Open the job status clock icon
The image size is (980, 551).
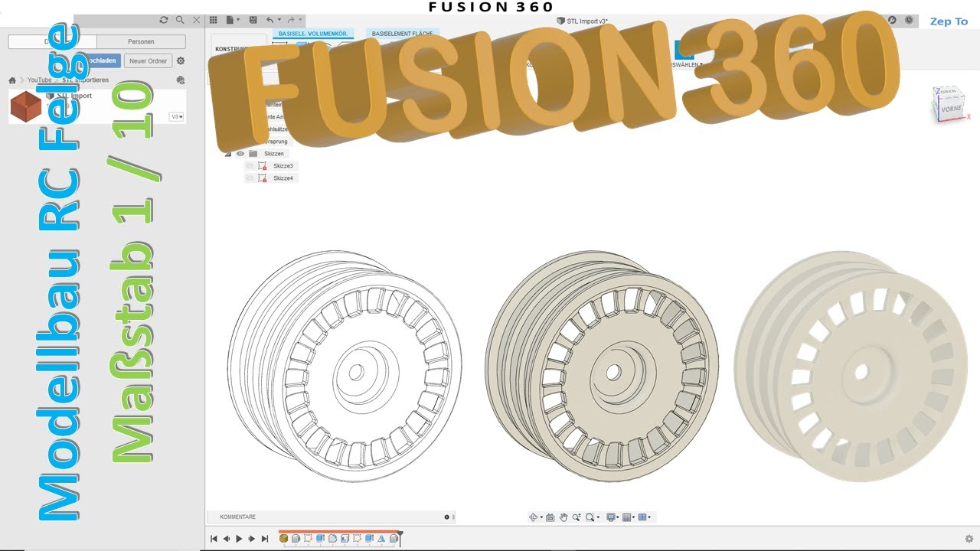909,20
